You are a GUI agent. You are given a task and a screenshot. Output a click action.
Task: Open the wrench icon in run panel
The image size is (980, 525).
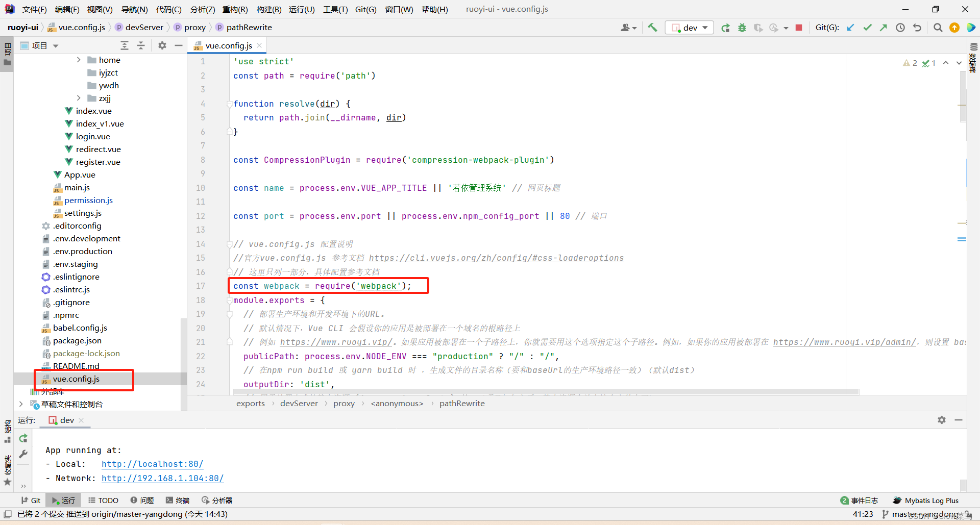click(23, 454)
